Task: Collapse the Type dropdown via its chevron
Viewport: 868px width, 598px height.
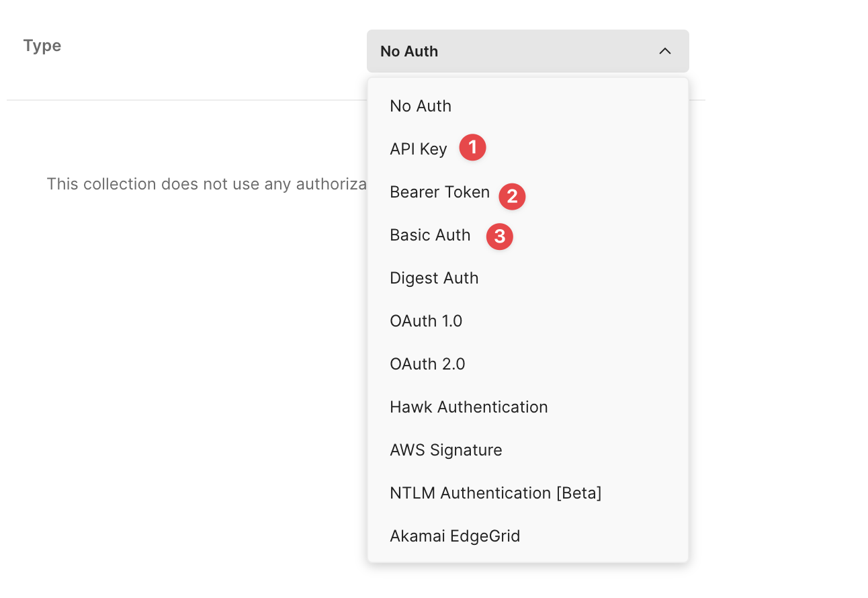Action: [x=665, y=50]
